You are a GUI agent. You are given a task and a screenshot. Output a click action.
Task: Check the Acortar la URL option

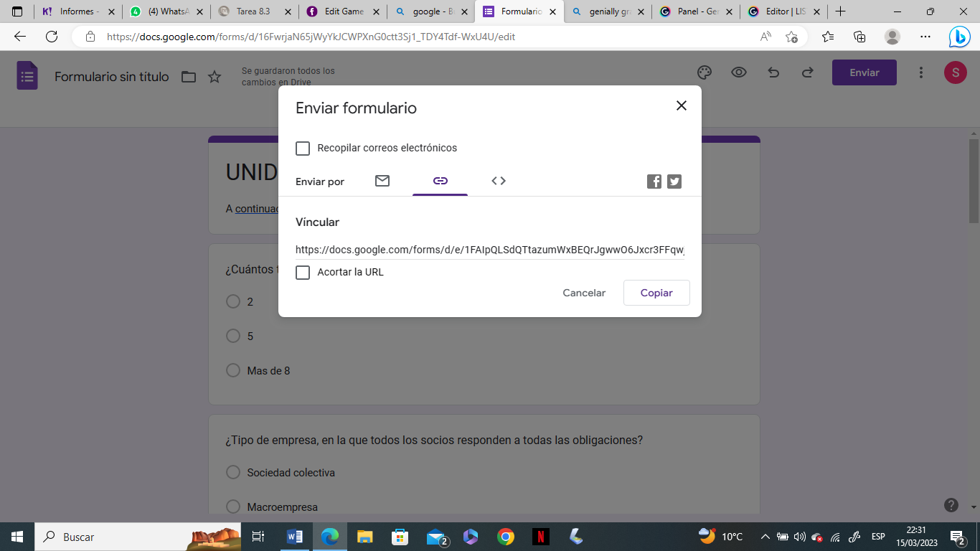(x=303, y=273)
